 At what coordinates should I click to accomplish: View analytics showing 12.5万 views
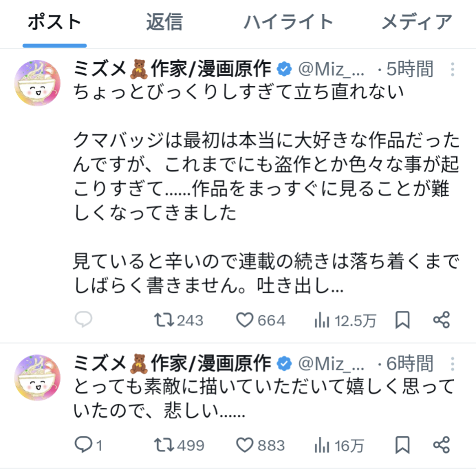[322, 320]
